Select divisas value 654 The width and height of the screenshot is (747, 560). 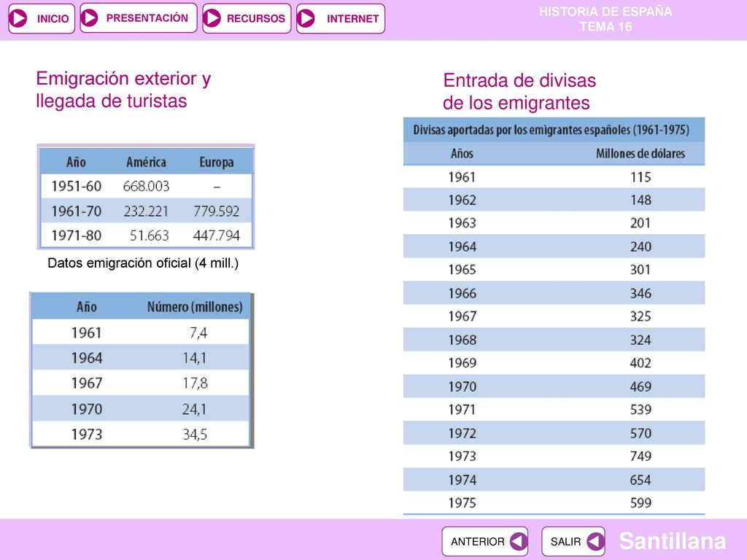[640, 480]
